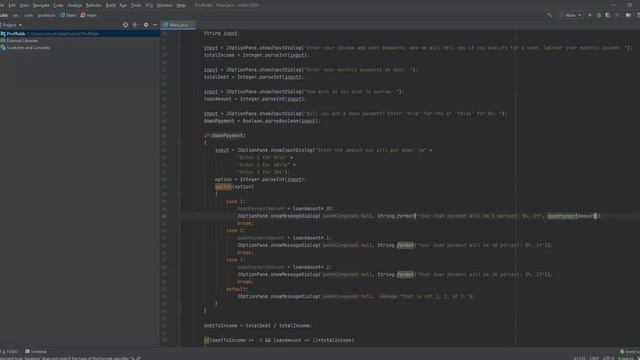Open the Code menu
The width and height of the screenshot is (640, 360).
(58, 5)
